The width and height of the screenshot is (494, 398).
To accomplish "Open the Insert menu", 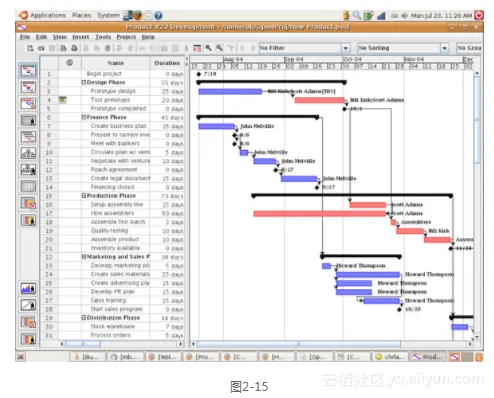I will [81, 37].
